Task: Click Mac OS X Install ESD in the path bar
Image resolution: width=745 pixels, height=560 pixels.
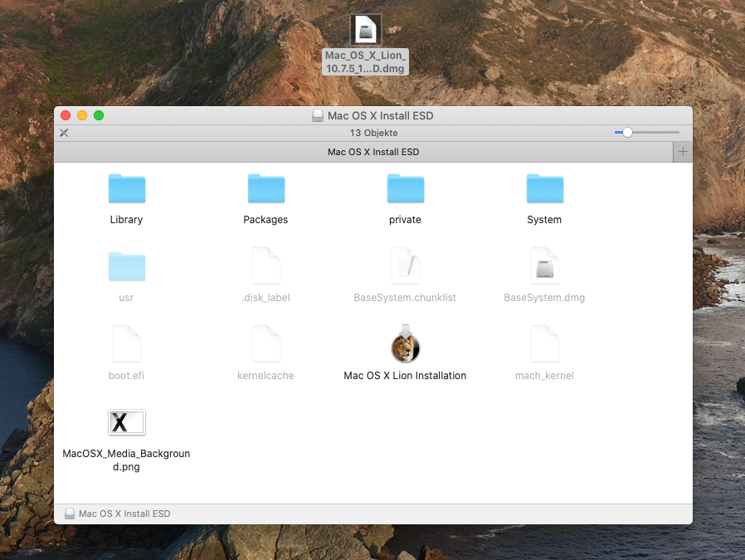Action: (124, 514)
